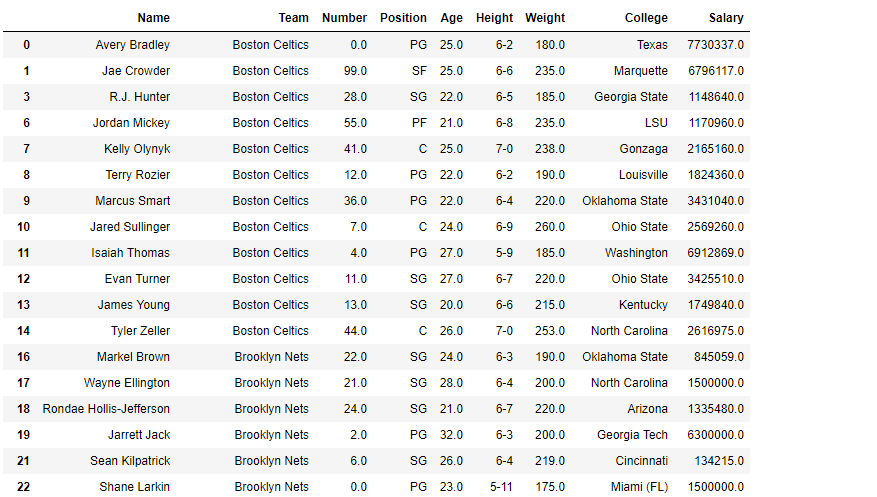The image size is (877, 497).
Task: Click the Salary column header
Action: tap(726, 18)
